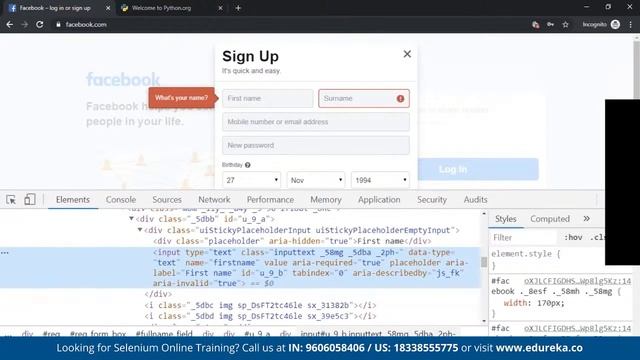640x360 pixels.
Task: Open the birthday year dropdown showing 1994
Action: (380, 180)
